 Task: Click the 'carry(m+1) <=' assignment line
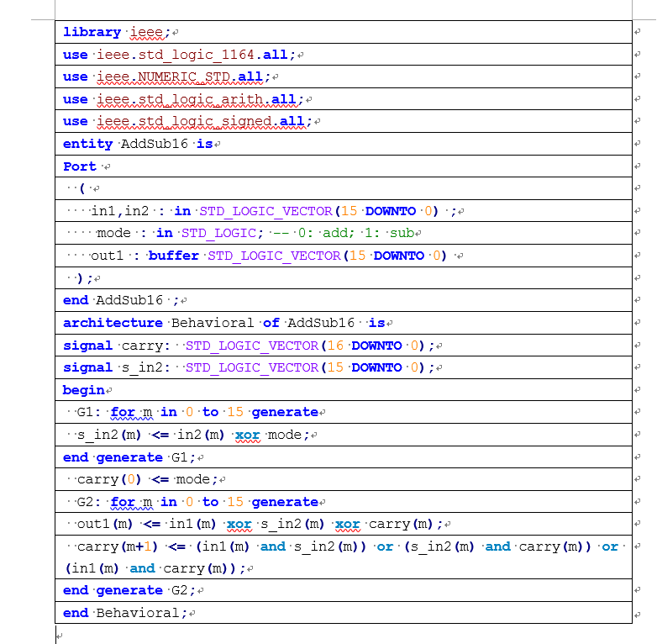point(346,546)
